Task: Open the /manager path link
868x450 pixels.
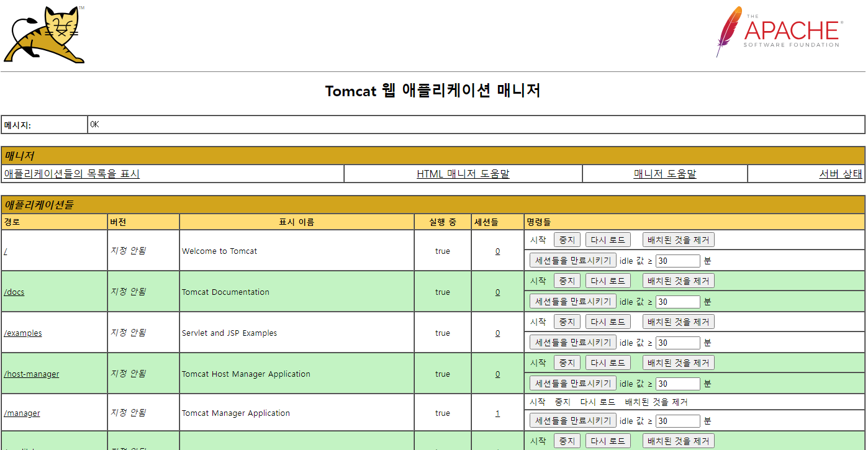Action: pyautogui.click(x=22, y=413)
